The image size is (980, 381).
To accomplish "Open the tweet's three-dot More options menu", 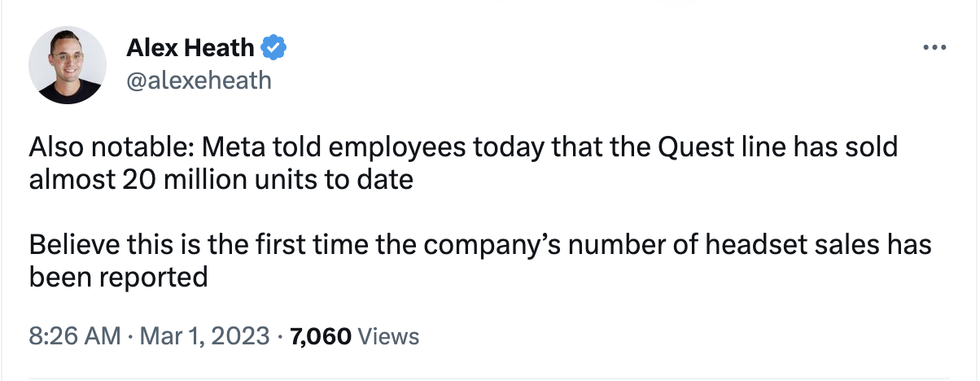I will point(933,48).
